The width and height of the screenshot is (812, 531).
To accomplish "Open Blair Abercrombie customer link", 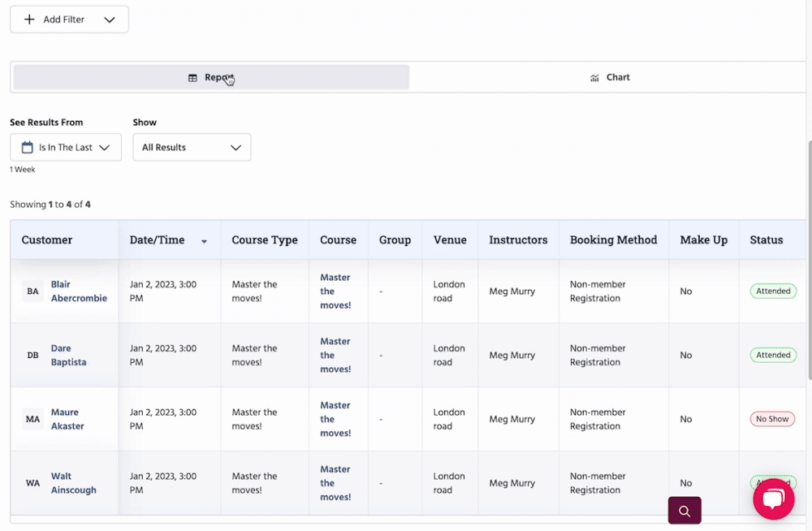I will click(x=79, y=291).
